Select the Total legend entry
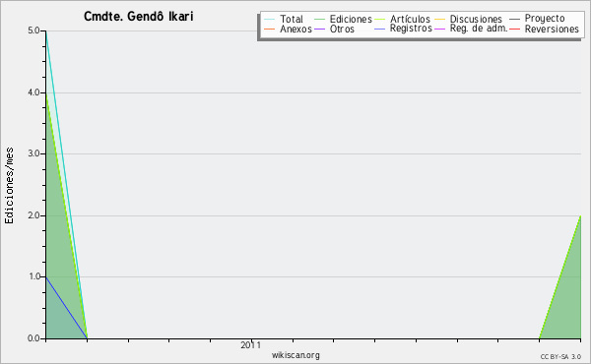 coord(284,19)
